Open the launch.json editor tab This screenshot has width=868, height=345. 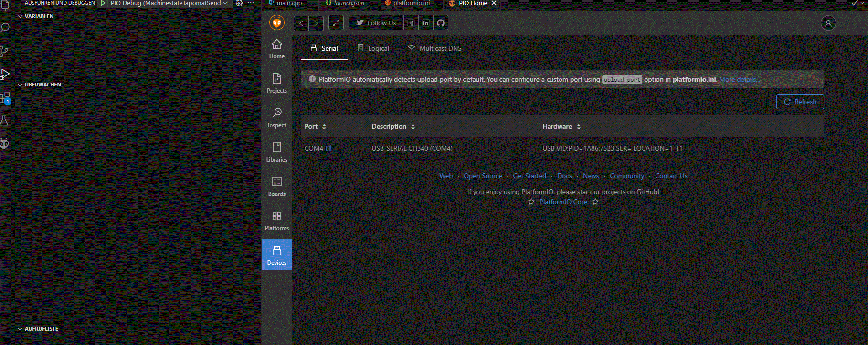point(345,3)
